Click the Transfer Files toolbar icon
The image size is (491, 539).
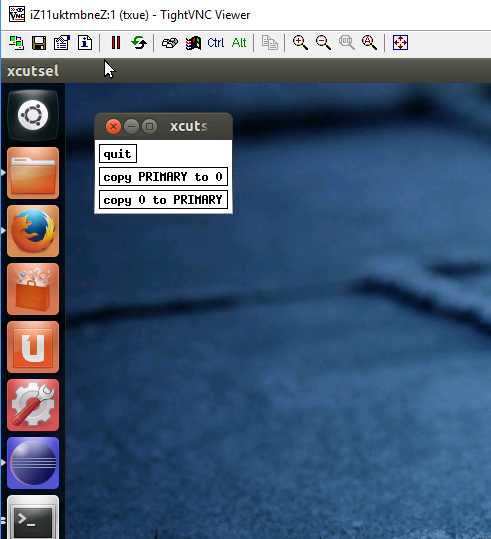pos(270,43)
